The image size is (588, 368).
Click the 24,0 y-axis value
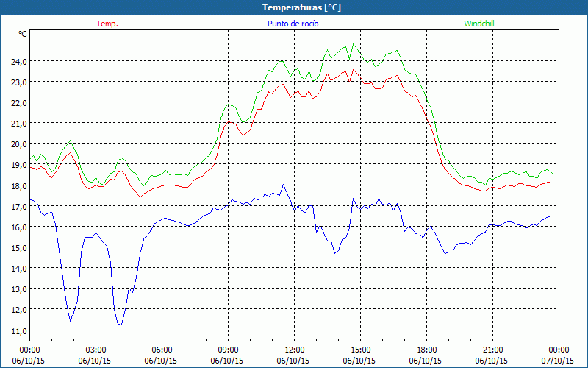pos(19,62)
